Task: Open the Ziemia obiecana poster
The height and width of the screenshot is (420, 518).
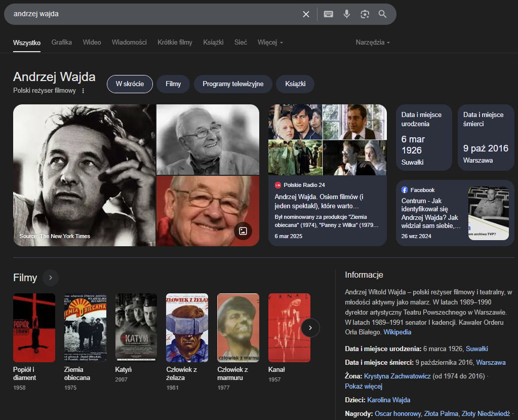Action: 85,328
